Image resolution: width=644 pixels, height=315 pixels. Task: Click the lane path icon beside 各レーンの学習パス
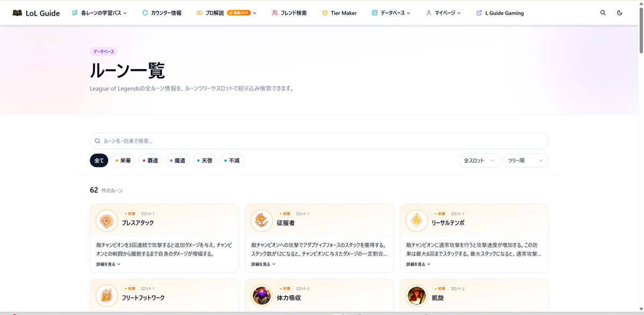[x=75, y=13]
